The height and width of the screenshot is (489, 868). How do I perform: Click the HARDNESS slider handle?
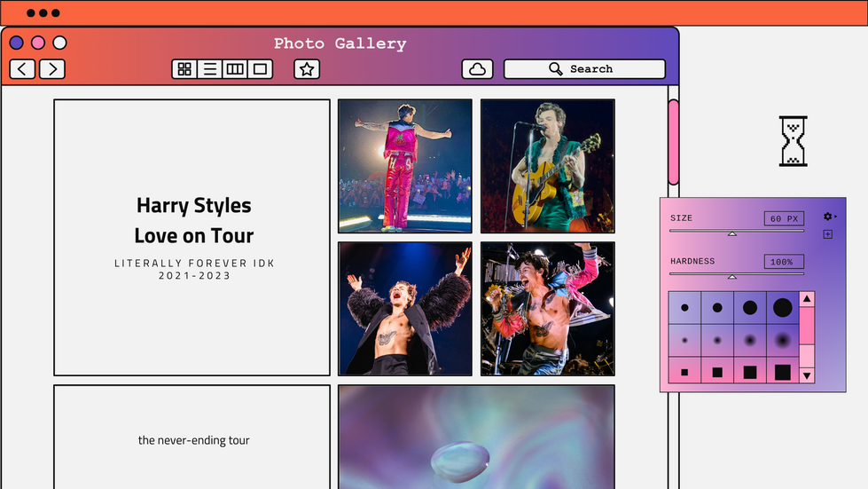pyautogui.click(x=731, y=276)
